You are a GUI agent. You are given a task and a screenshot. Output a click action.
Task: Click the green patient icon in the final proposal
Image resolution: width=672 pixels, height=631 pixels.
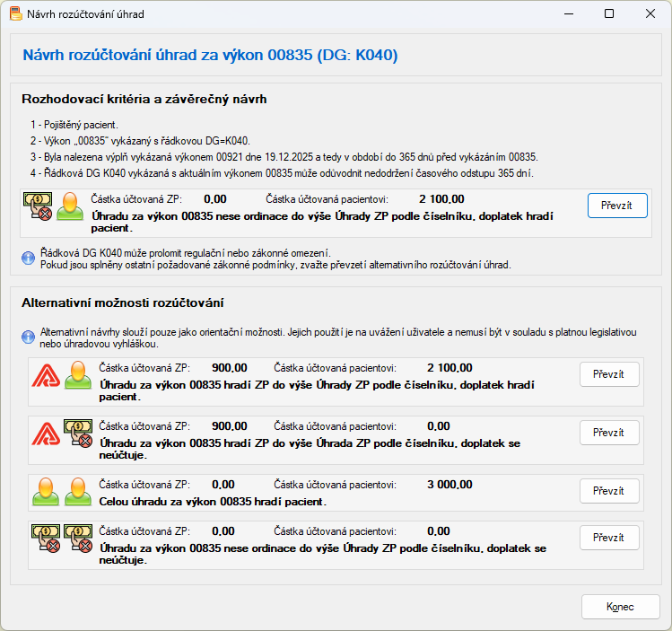pos(69,207)
